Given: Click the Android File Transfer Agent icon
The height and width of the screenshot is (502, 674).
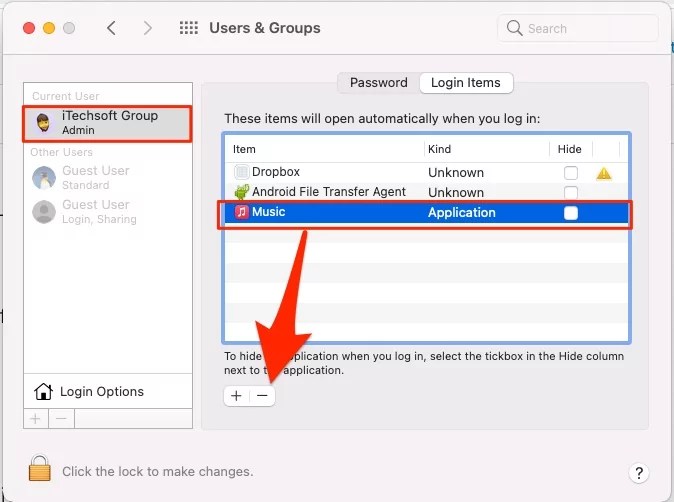Looking at the screenshot, I should (x=242, y=192).
